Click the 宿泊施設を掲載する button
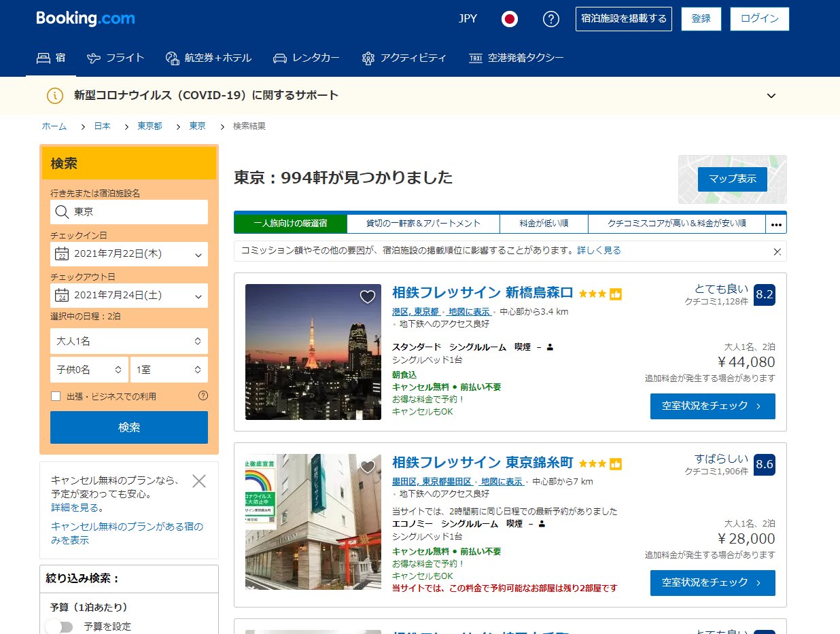 point(623,19)
